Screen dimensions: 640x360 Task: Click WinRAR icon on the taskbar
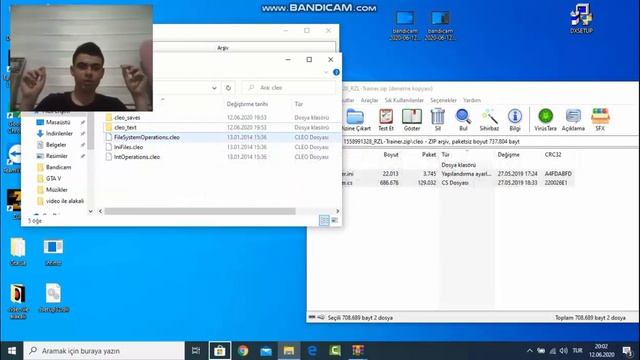pyautogui.click(x=358, y=351)
